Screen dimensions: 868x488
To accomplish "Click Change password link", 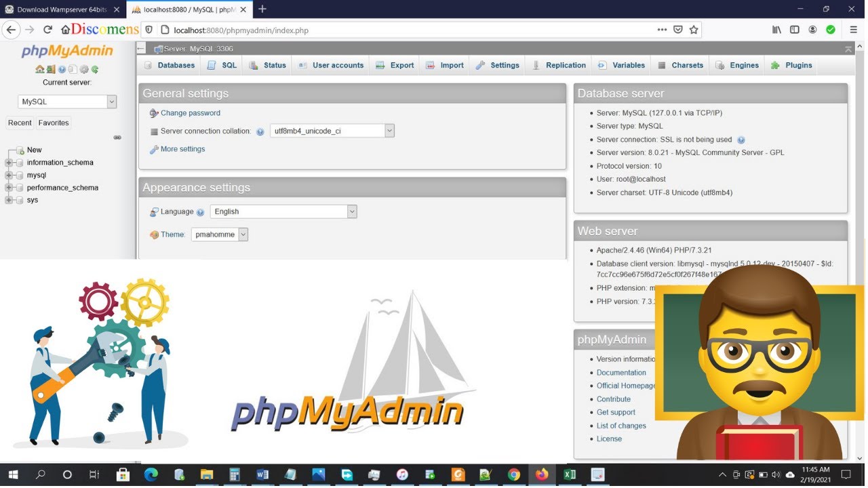I will [190, 113].
